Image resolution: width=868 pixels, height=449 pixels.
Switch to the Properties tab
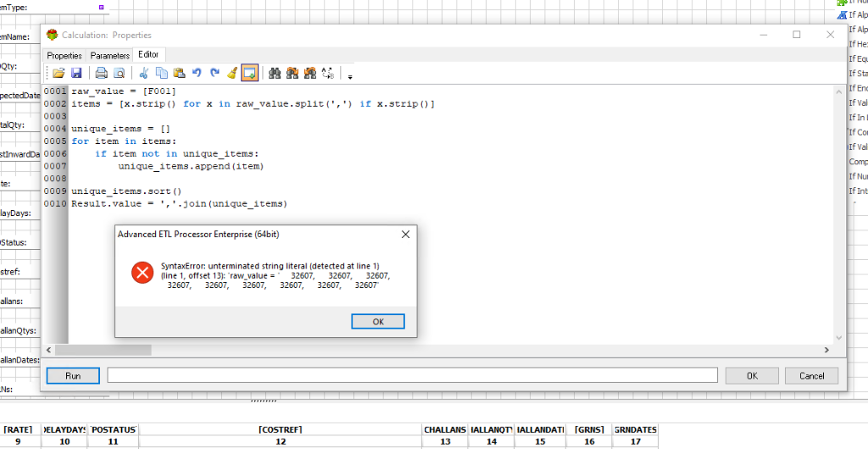pyautogui.click(x=64, y=56)
